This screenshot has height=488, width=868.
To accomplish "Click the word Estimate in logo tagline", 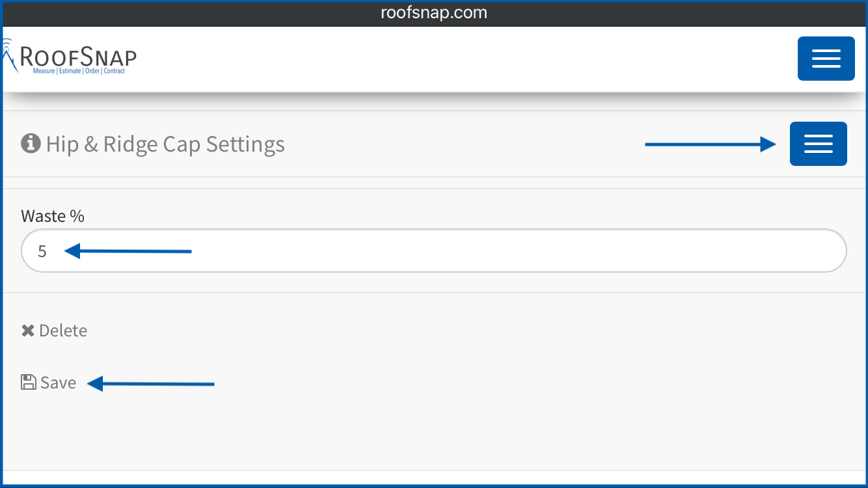I will click(70, 71).
